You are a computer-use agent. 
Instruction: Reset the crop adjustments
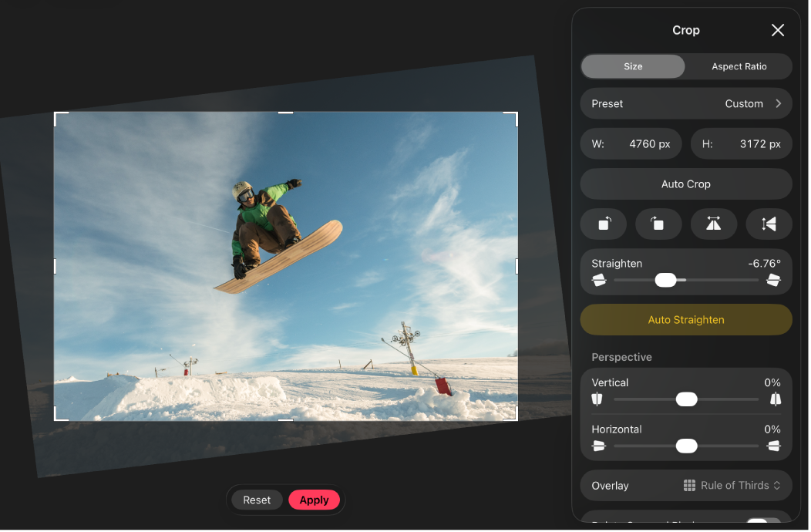tap(257, 500)
